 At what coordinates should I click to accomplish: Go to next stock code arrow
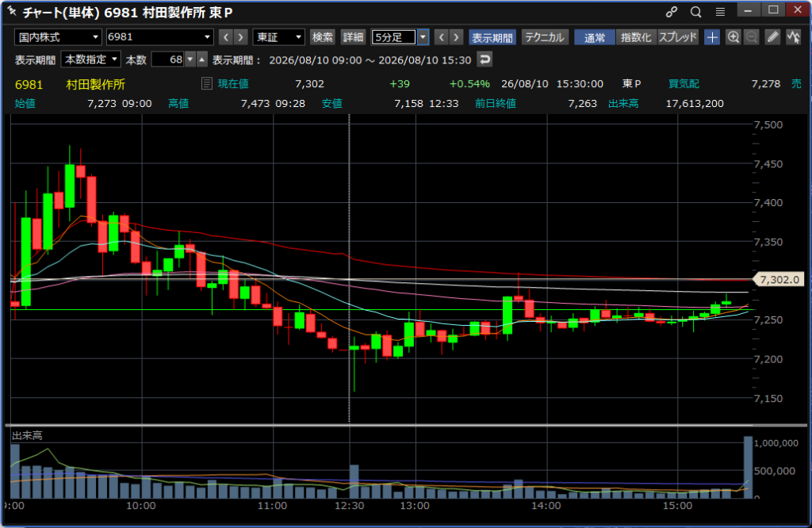[x=240, y=37]
